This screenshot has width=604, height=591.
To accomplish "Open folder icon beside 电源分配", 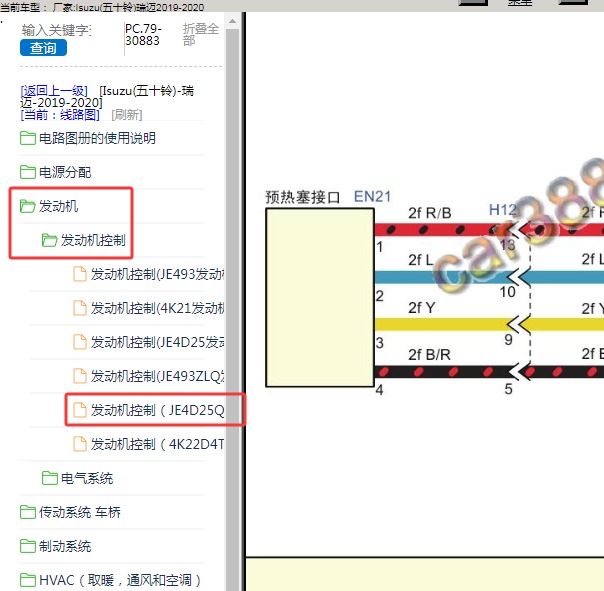I will tap(28, 172).
